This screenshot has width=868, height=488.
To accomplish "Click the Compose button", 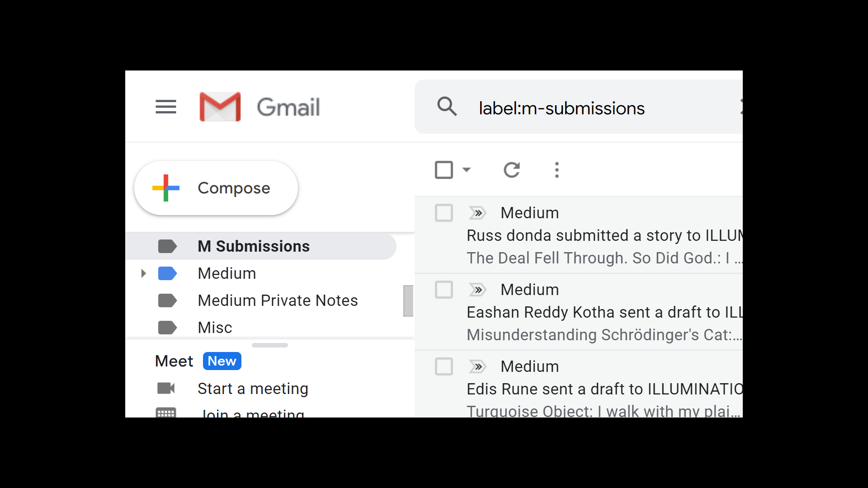I will pyautogui.click(x=216, y=188).
